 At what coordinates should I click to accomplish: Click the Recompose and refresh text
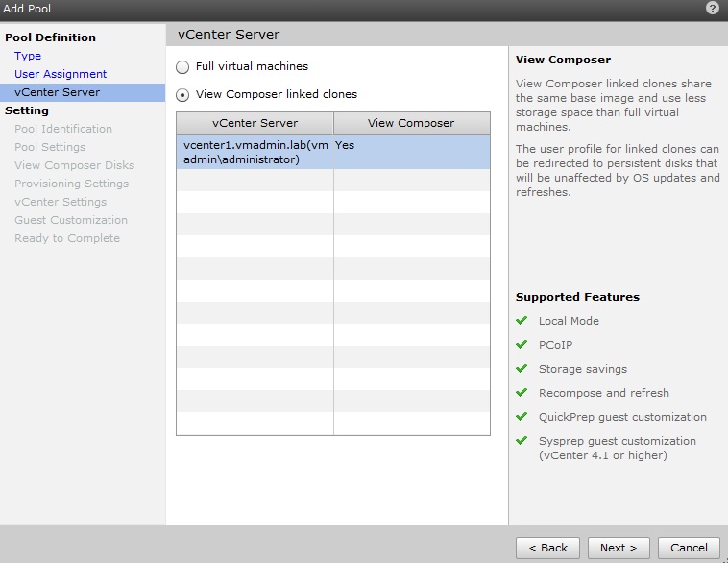603,393
